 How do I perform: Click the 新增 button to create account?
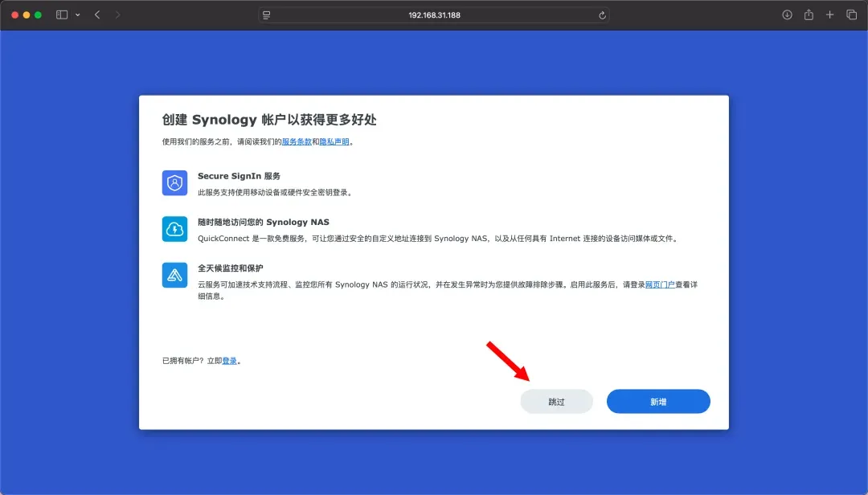click(x=658, y=402)
